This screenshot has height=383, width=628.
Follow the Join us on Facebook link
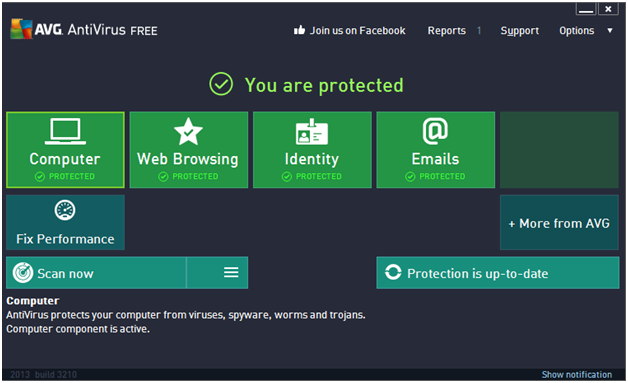pyautogui.click(x=357, y=30)
